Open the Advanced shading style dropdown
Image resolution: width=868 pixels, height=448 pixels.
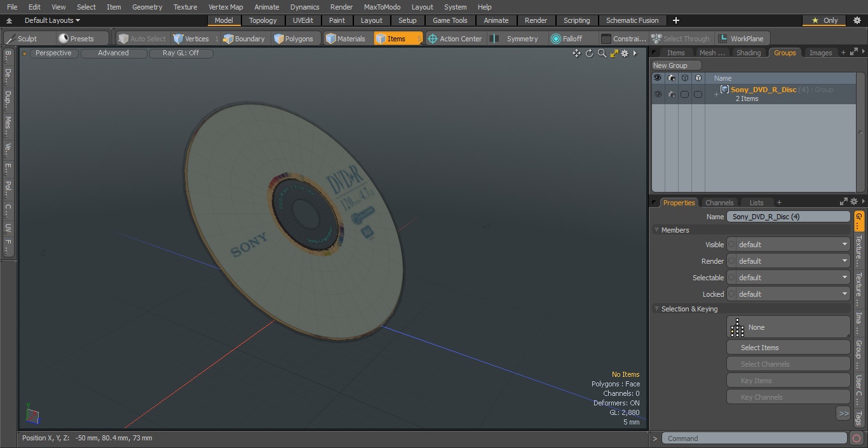[x=114, y=53]
